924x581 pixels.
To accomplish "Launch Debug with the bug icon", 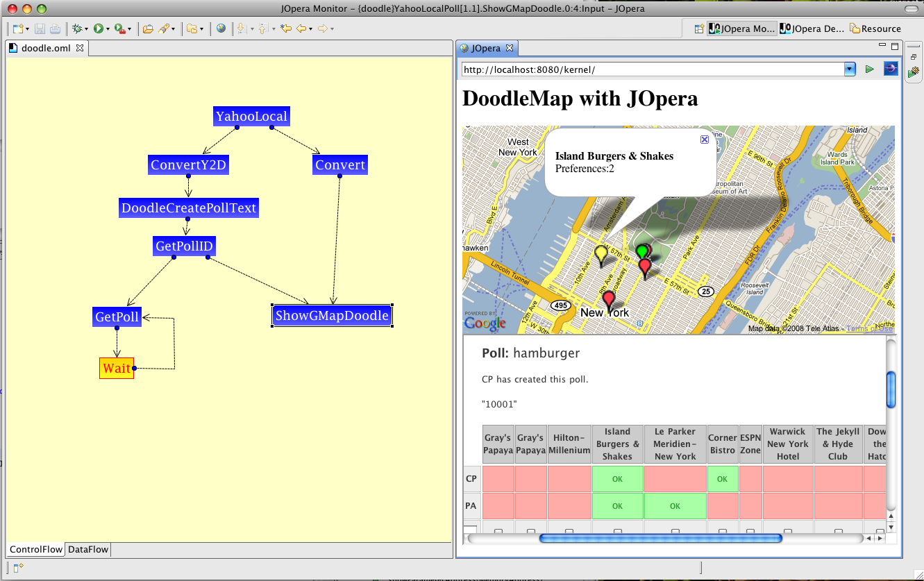I will tap(77, 28).
